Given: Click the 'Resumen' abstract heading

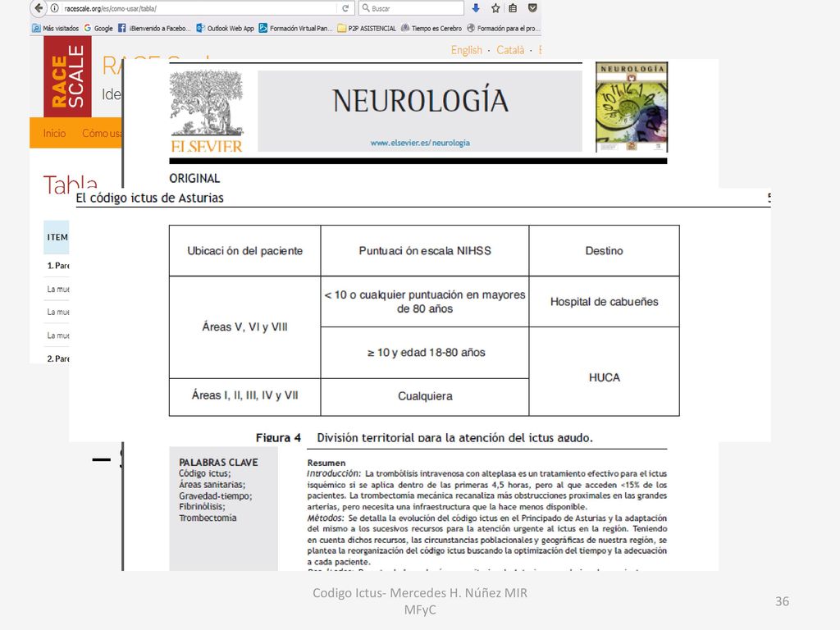Looking at the screenshot, I should coord(326,463).
